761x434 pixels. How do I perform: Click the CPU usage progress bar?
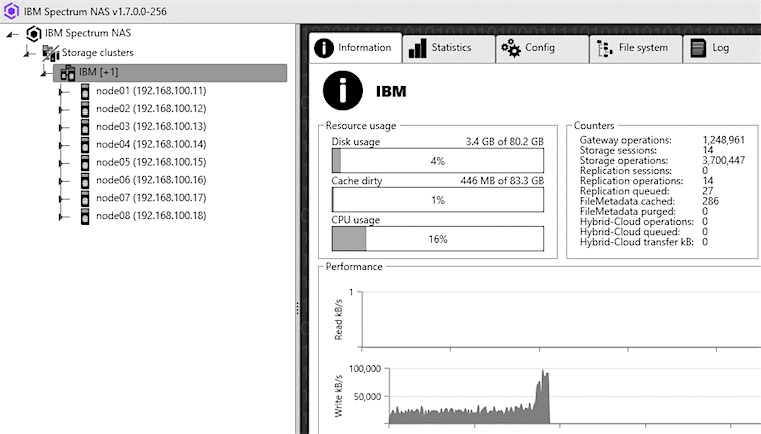437,239
